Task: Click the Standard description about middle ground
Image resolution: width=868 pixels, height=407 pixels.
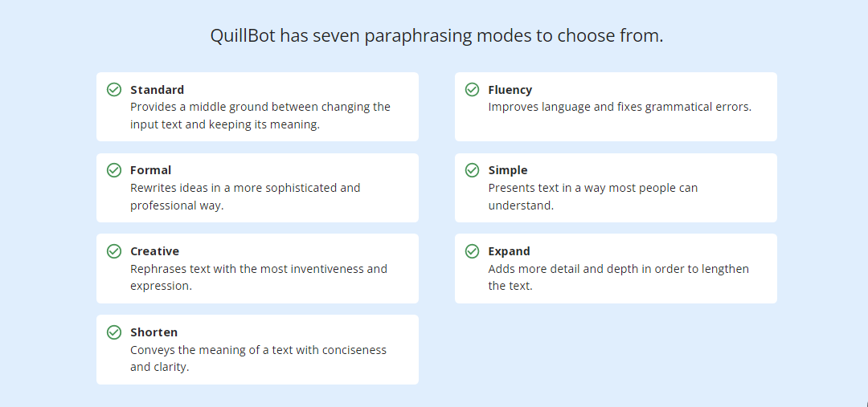Action: (260, 116)
